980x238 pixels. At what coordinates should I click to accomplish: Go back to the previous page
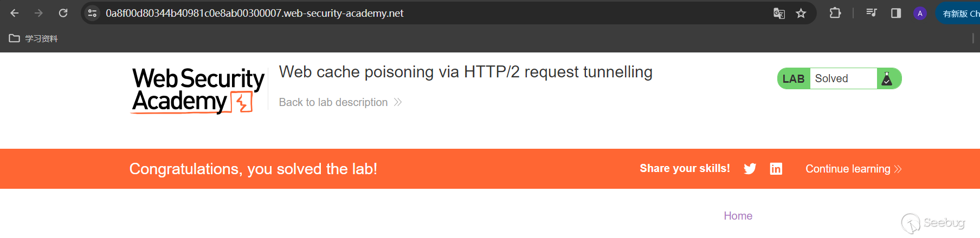tap(15, 13)
